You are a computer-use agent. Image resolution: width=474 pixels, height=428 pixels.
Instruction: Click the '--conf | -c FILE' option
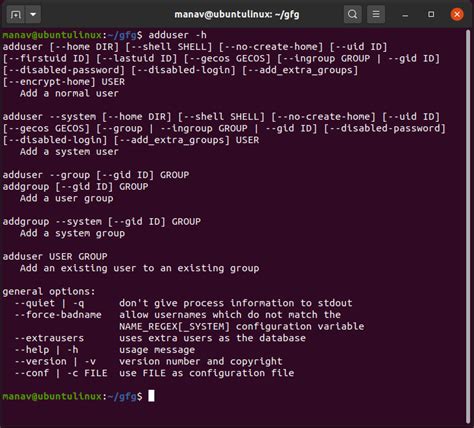pyautogui.click(x=61, y=373)
